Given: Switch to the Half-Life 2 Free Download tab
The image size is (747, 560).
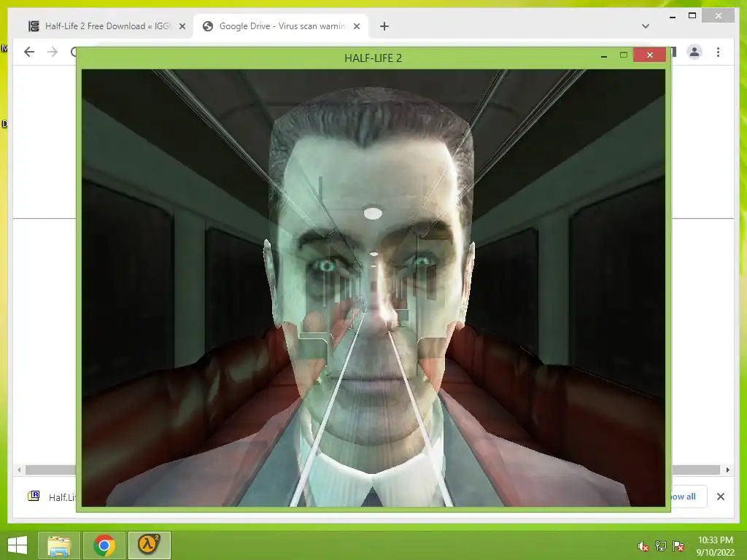Looking at the screenshot, I should coord(106,26).
